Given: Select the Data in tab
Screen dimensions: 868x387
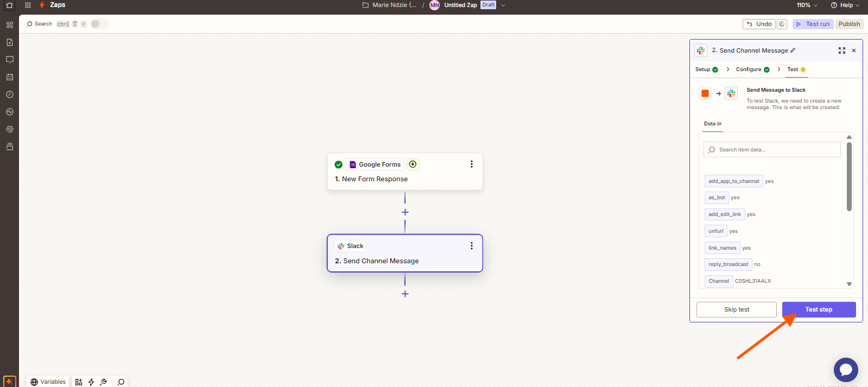Looking at the screenshot, I should pos(713,124).
